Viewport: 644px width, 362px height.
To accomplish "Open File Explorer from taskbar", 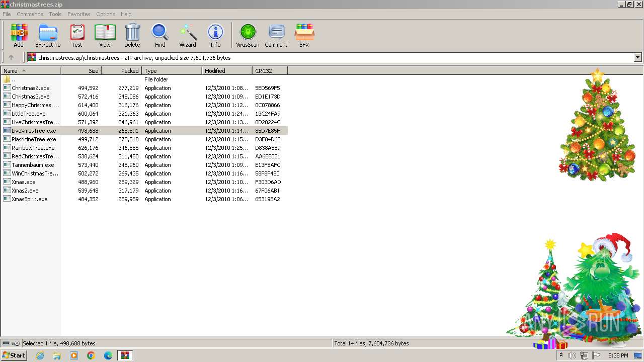I will [57, 355].
